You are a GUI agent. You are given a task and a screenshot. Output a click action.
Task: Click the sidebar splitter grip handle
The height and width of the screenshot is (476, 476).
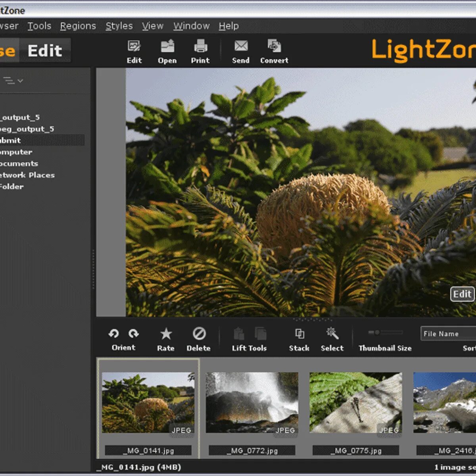(x=94, y=270)
